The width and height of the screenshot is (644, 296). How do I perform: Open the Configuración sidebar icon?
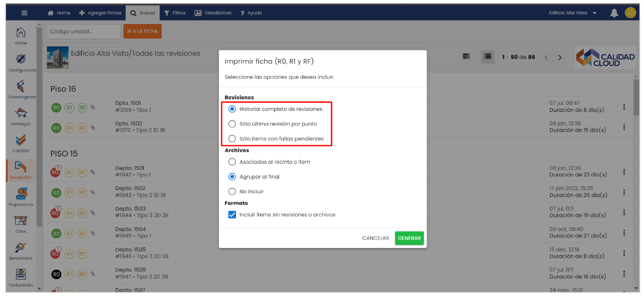point(21,59)
